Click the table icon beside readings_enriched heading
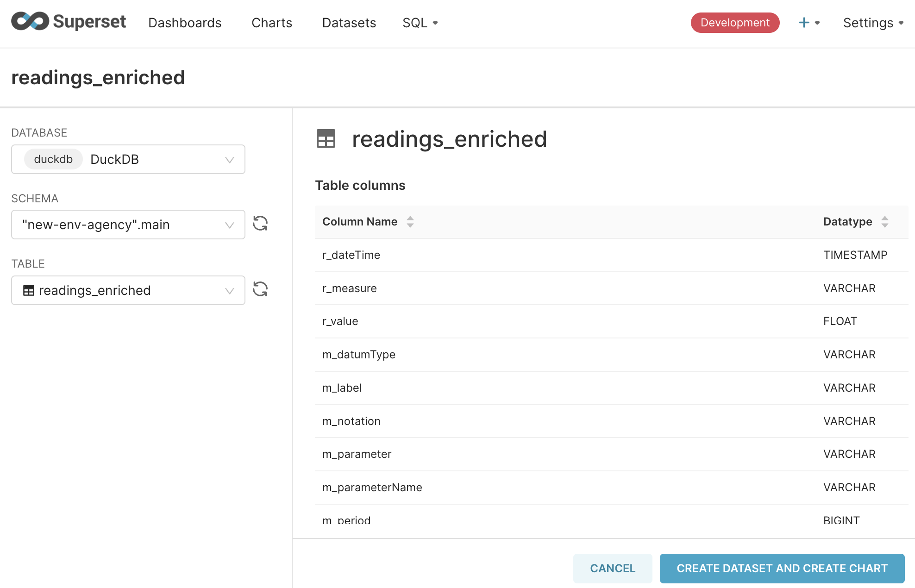915x588 pixels. pos(326,139)
